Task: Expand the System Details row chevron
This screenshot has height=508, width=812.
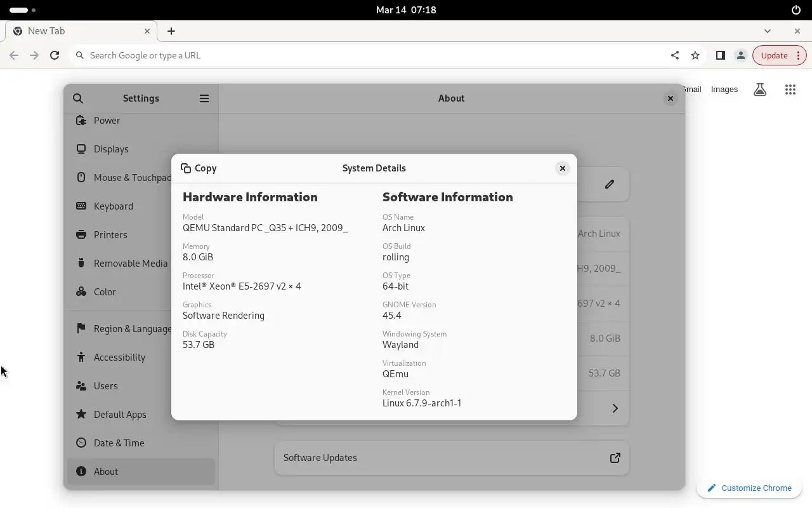Action: [615, 408]
